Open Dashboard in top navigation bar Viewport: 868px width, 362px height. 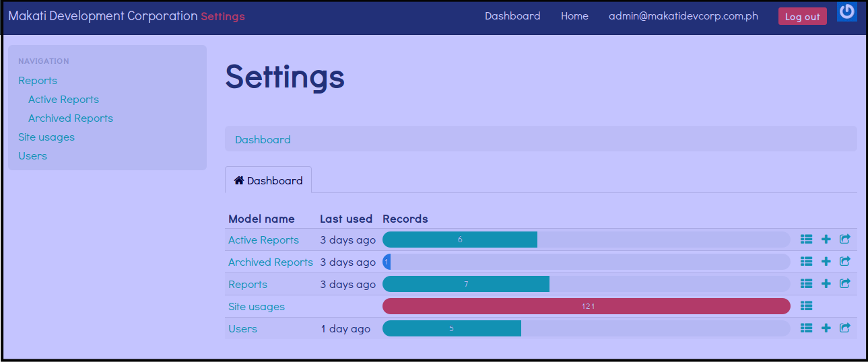pos(512,16)
